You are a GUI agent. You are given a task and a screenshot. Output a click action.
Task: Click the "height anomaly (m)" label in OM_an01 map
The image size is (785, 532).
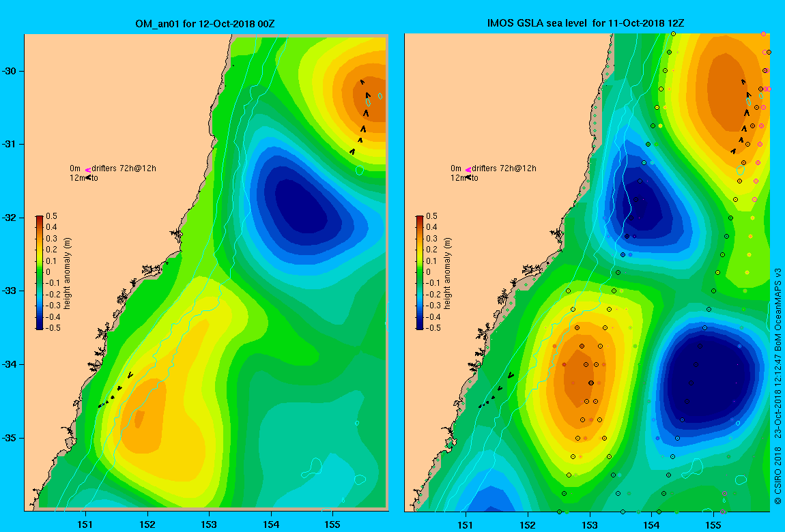coord(68,273)
